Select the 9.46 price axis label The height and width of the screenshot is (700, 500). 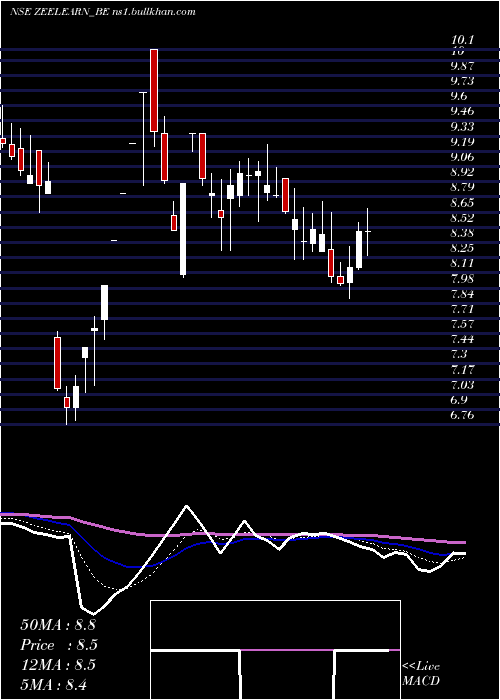coord(462,111)
